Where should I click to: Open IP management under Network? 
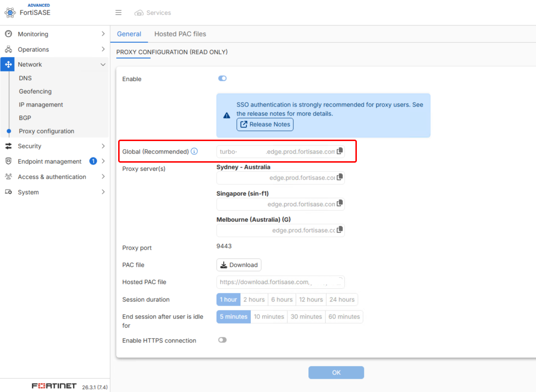[41, 105]
